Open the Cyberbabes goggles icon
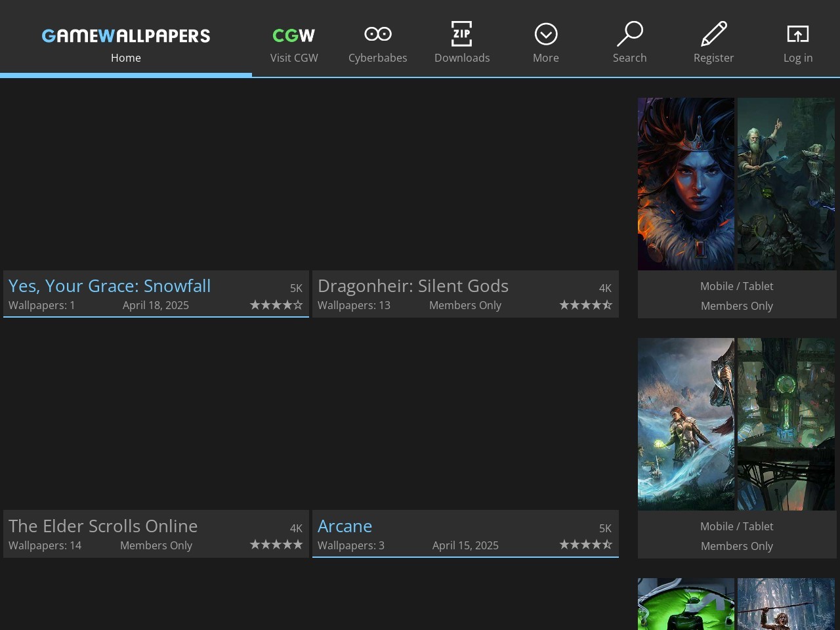Screen dimensions: 840x630 click(377, 34)
